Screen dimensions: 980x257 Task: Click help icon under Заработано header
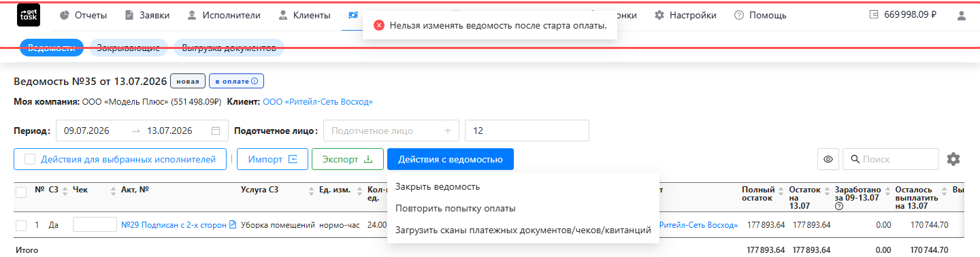click(838, 207)
